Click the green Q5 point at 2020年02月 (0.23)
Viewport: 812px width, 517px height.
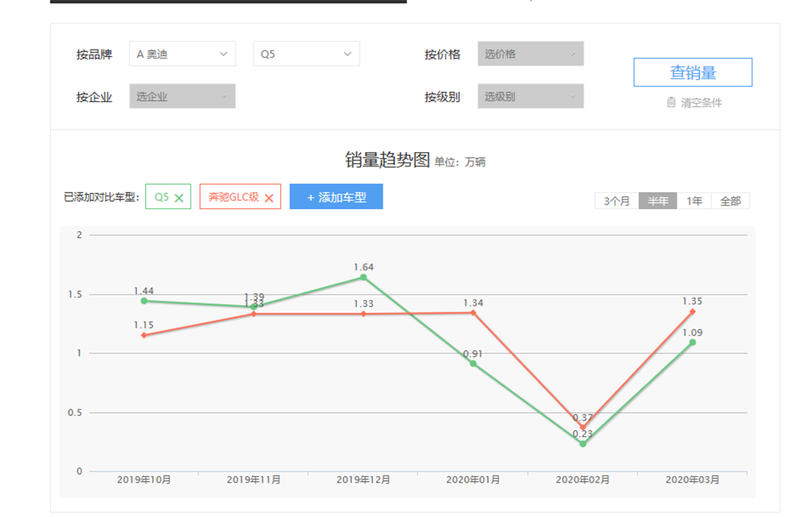tap(583, 444)
